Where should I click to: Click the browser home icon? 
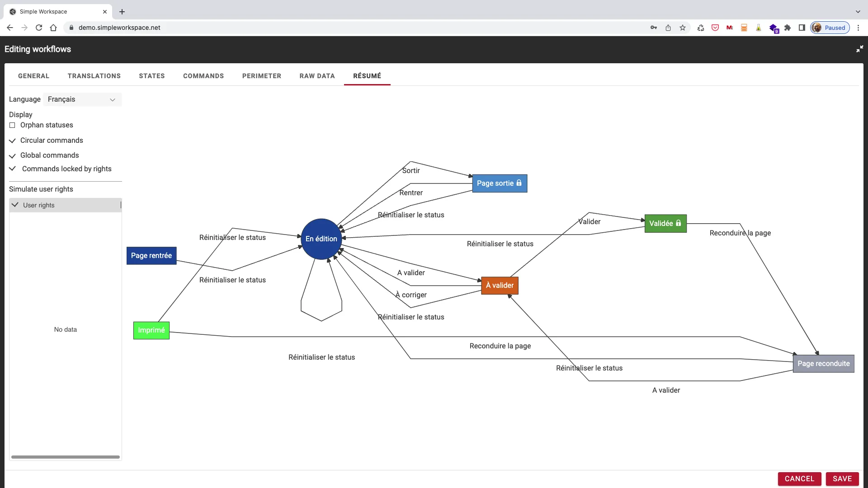click(x=53, y=28)
